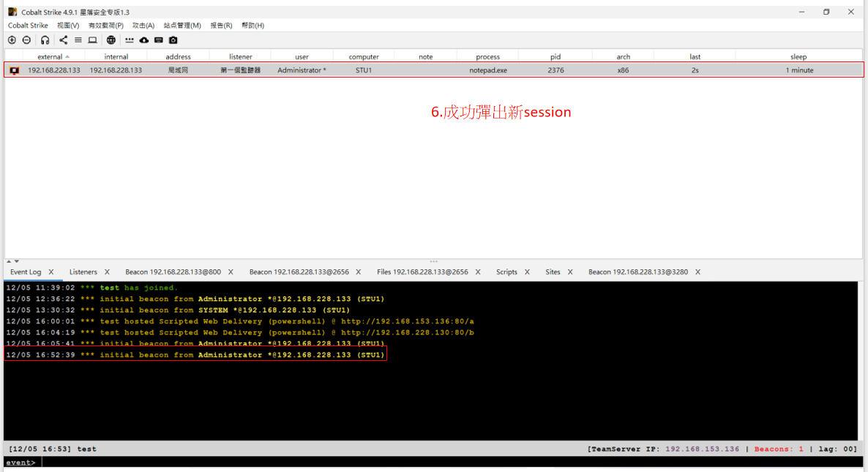Image resolution: width=868 pixels, height=472 pixels.
Task: Open the 视图(V) menu
Action: 68,26
